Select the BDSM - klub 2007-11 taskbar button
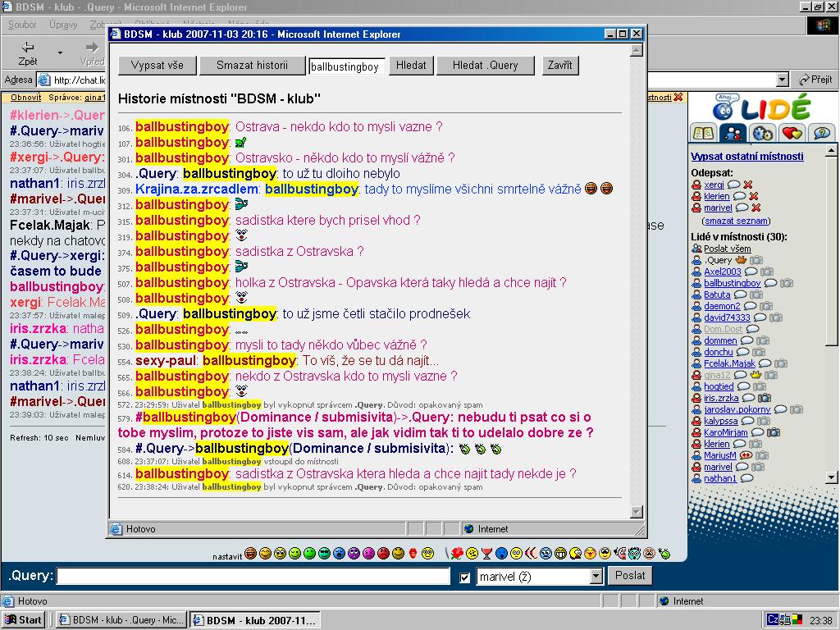Viewport: 840px width, 630px height. point(256,620)
